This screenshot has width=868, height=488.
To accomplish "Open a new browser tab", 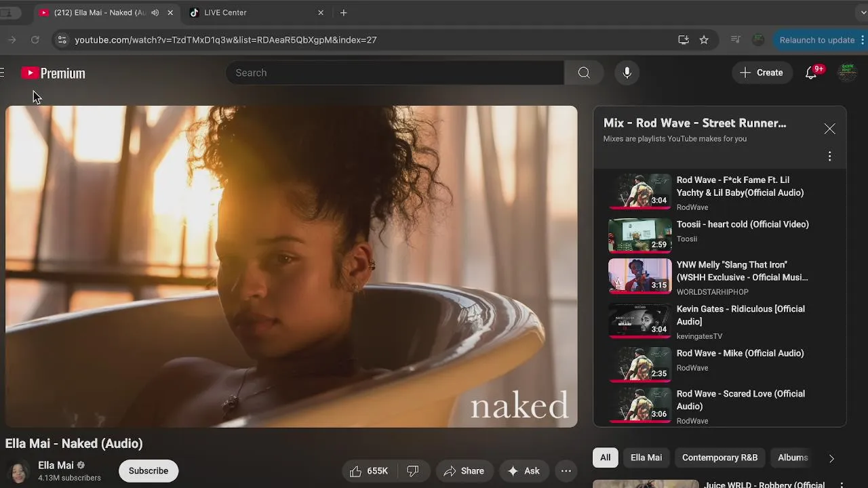I will [x=344, y=12].
